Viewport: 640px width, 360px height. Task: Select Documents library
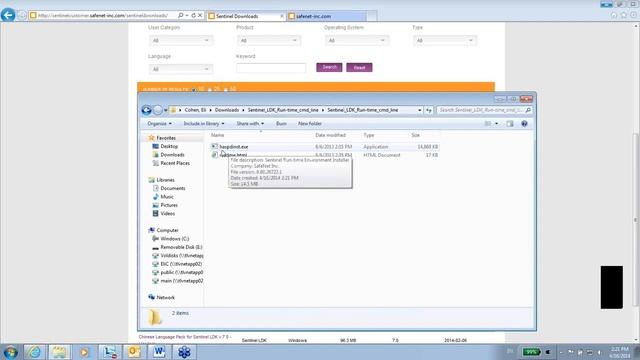tap(173, 188)
